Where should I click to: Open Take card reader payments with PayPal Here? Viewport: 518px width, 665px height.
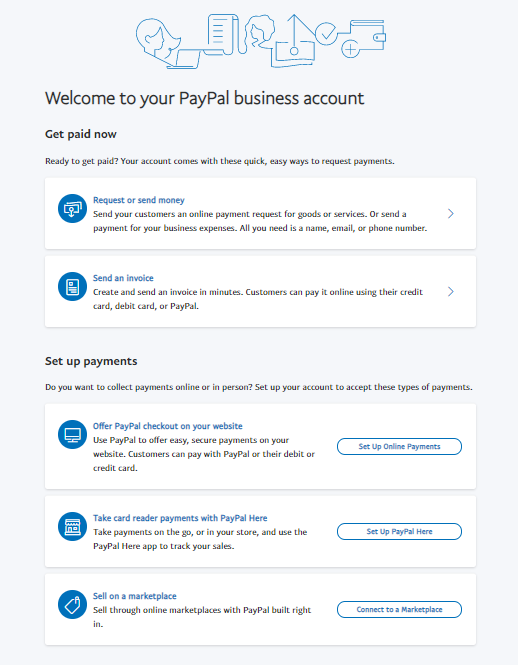pos(180,518)
